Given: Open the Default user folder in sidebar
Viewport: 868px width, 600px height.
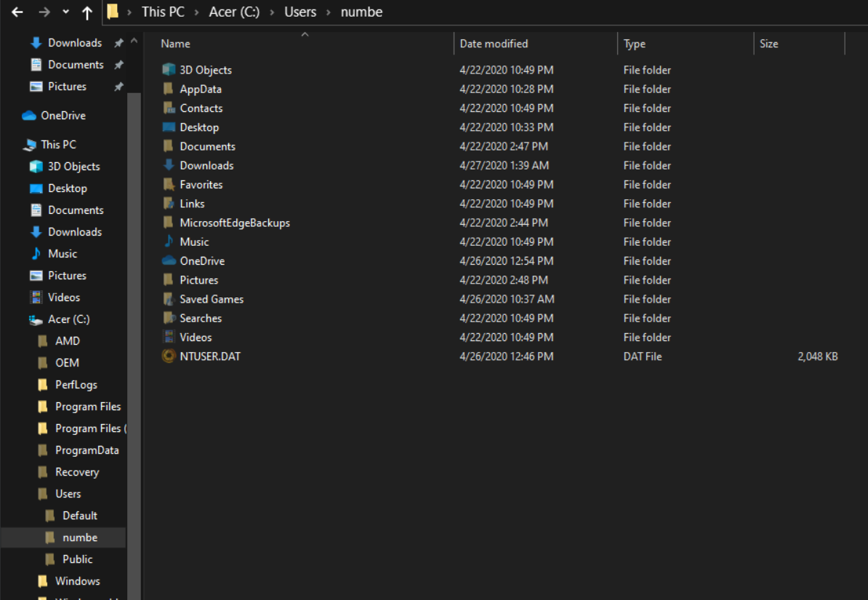Looking at the screenshot, I should pos(79,516).
